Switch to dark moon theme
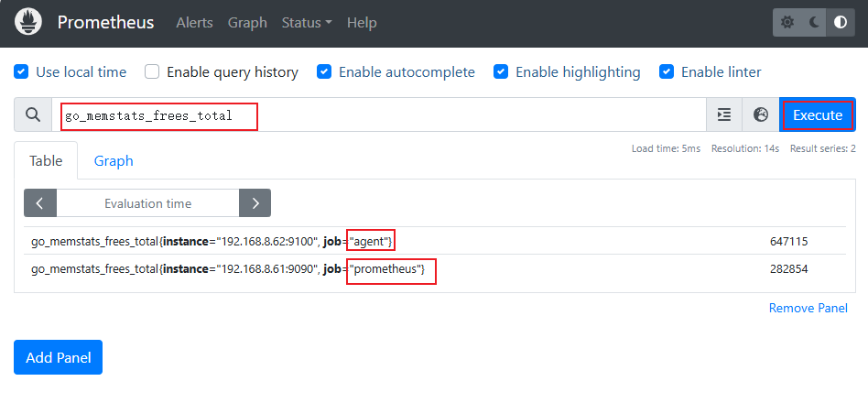The height and width of the screenshot is (403, 868). (x=814, y=23)
